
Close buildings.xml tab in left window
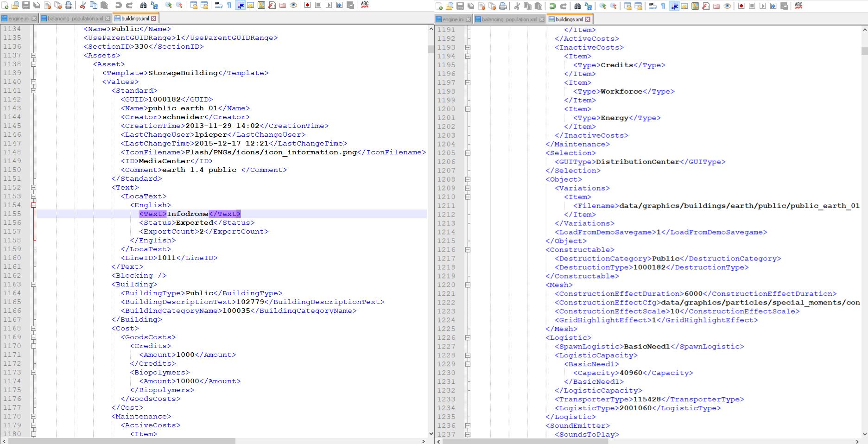[x=154, y=19]
